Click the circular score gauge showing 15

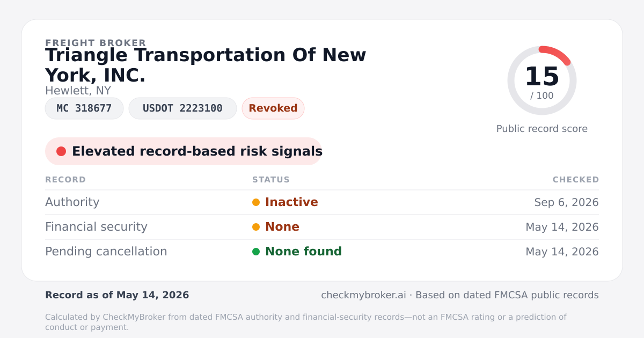542,80
